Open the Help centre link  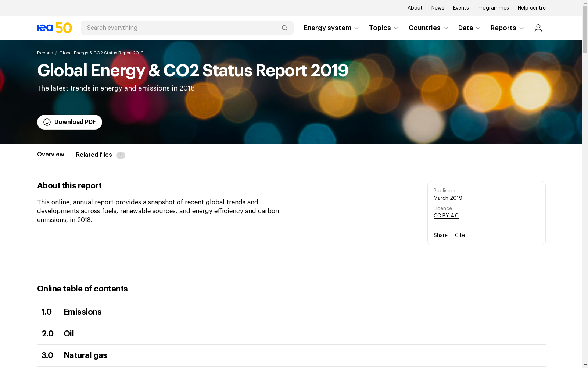pos(531,8)
